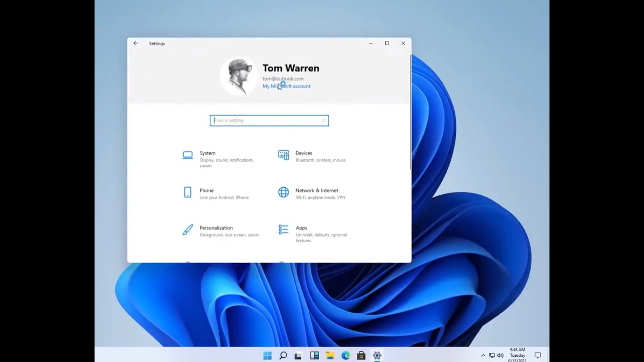Open the My Microsoft account link
Viewport: 644px width, 362px height.
tap(287, 86)
